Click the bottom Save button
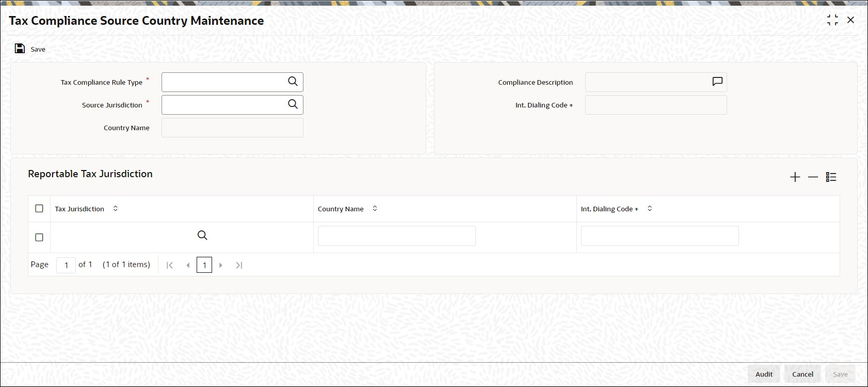This screenshot has width=868, height=387. [x=840, y=374]
